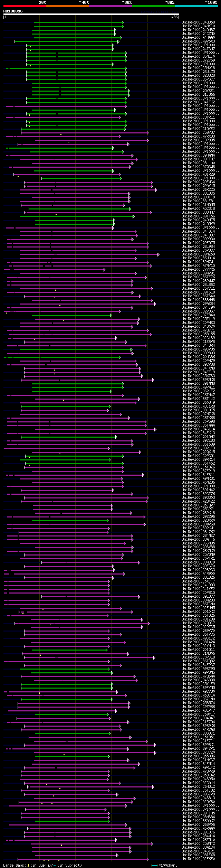Select label UniRef100_Q0UG86
This screenshot has width=221, height=868.
point(198,357)
